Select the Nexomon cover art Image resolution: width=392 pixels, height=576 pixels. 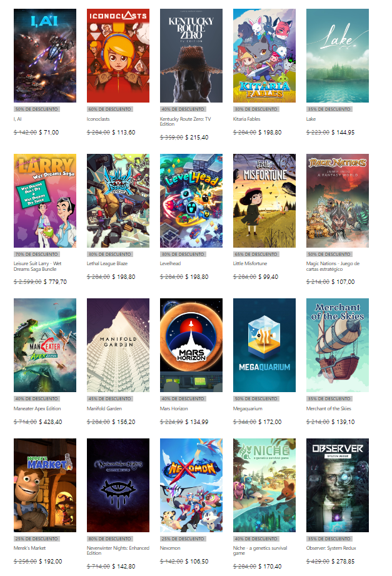click(191, 485)
